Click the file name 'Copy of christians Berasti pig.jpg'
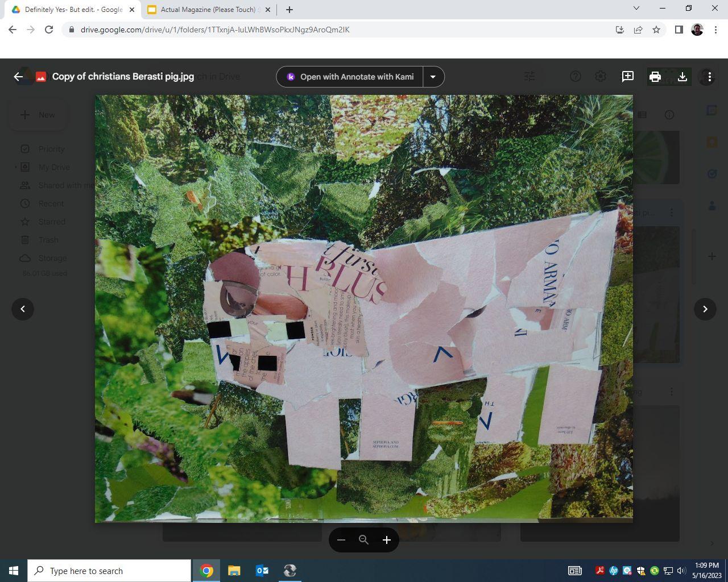 coord(123,77)
